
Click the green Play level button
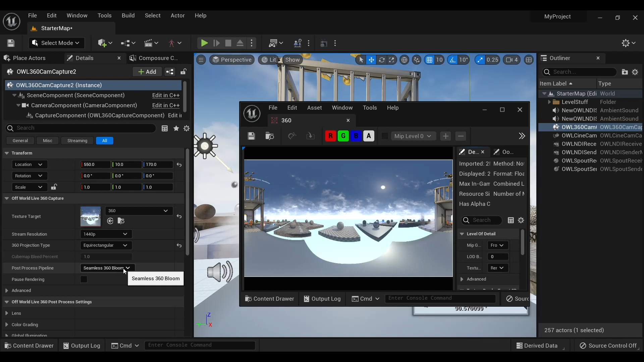[204, 43]
